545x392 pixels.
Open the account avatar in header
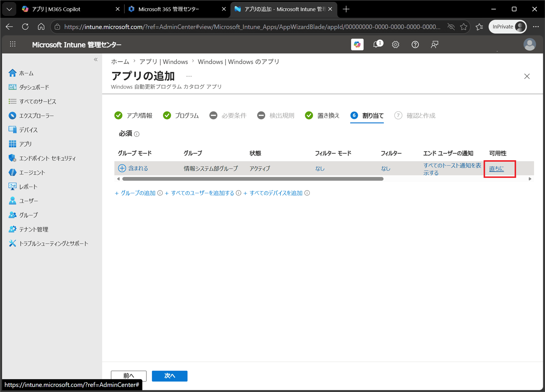(529, 44)
